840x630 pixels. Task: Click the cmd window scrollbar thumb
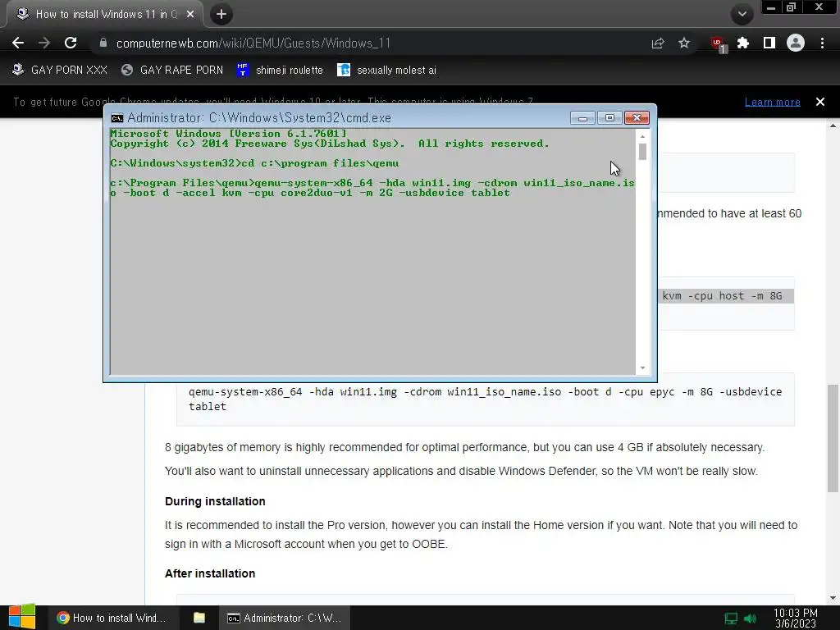(x=642, y=152)
